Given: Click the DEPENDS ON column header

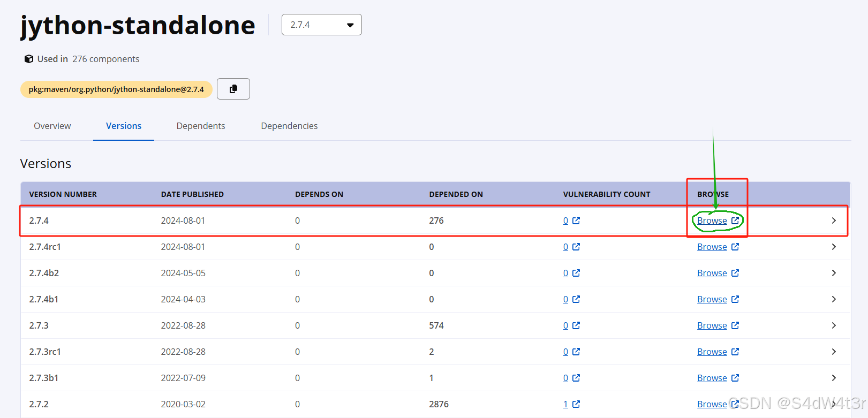Looking at the screenshot, I should click(319, 194).
